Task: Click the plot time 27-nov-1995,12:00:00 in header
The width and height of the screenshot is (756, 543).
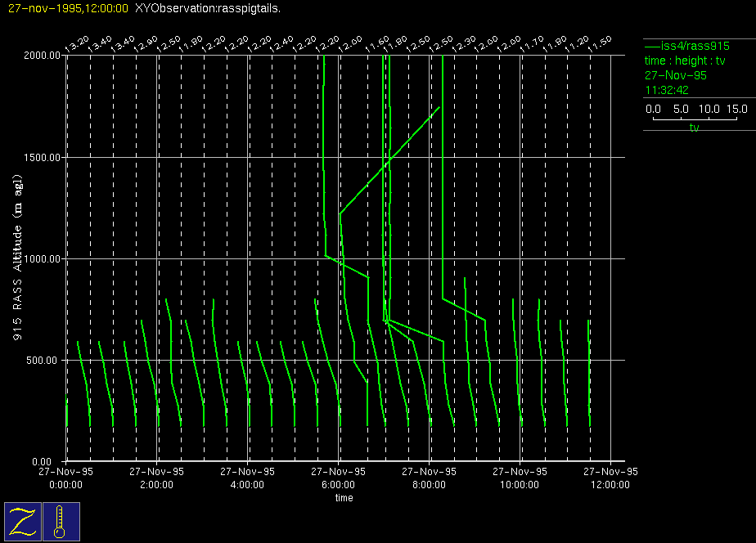Action: click(65, 7)
